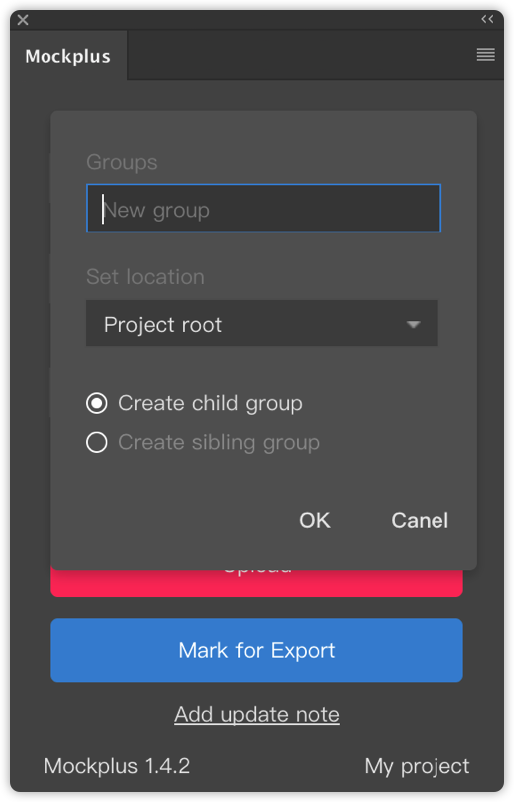Viewport: 514px width, 802px height.
Task: Open the Add update note link
Action: coord(257,715)
